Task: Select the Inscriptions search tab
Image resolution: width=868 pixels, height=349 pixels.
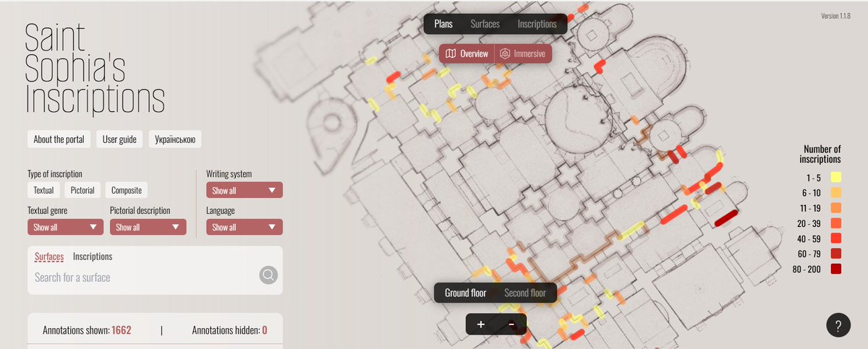Action: [93, 257]
